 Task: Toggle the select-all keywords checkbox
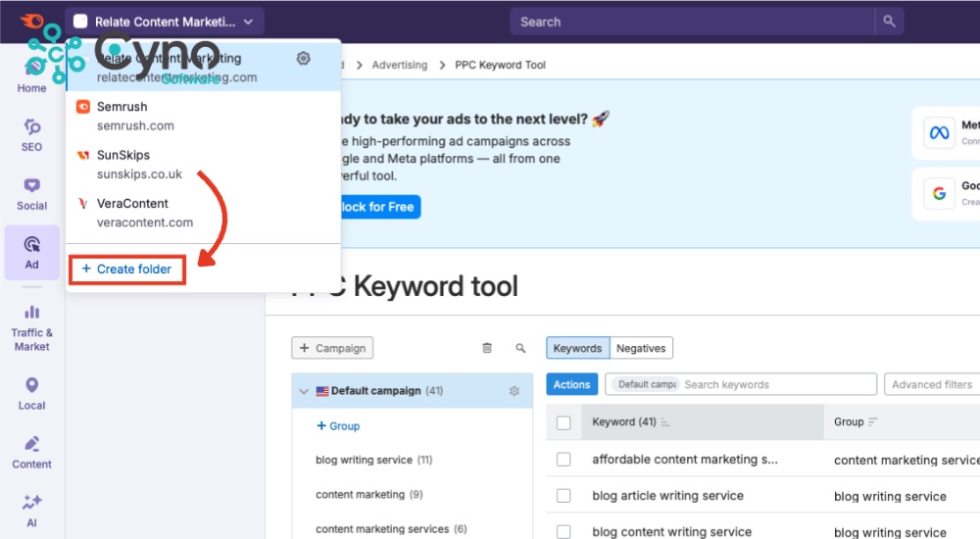[563, 422]
